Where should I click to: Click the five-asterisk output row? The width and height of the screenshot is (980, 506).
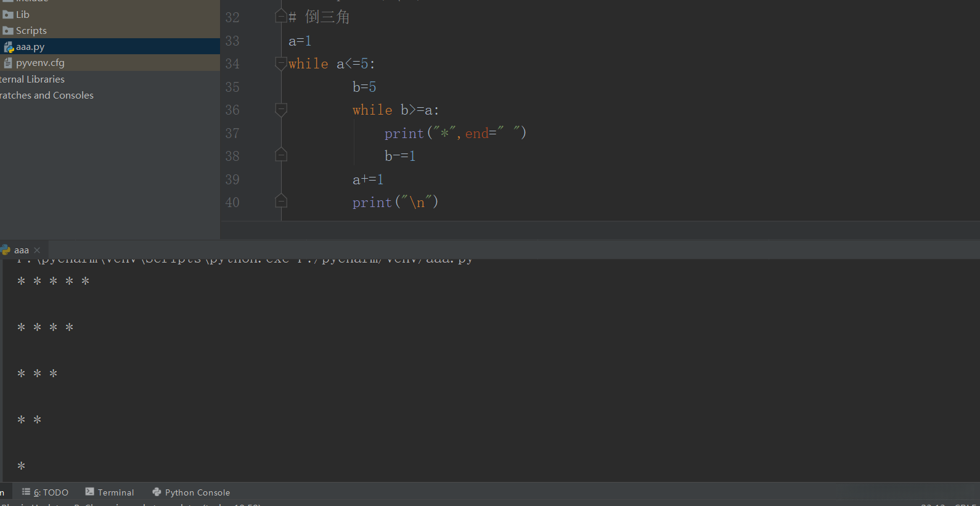coord(54,281)
